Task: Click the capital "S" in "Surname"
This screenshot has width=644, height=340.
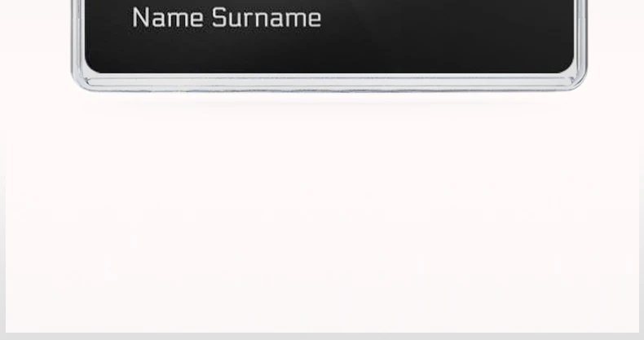Action: click(219, 18)
